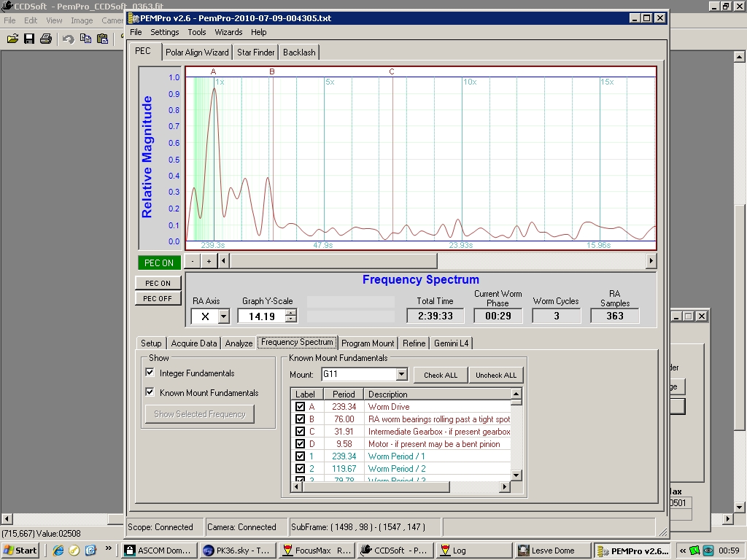Decrease Graph Y-Scale with down arrow
The image size is (747, 560).
tap(290, 319)
